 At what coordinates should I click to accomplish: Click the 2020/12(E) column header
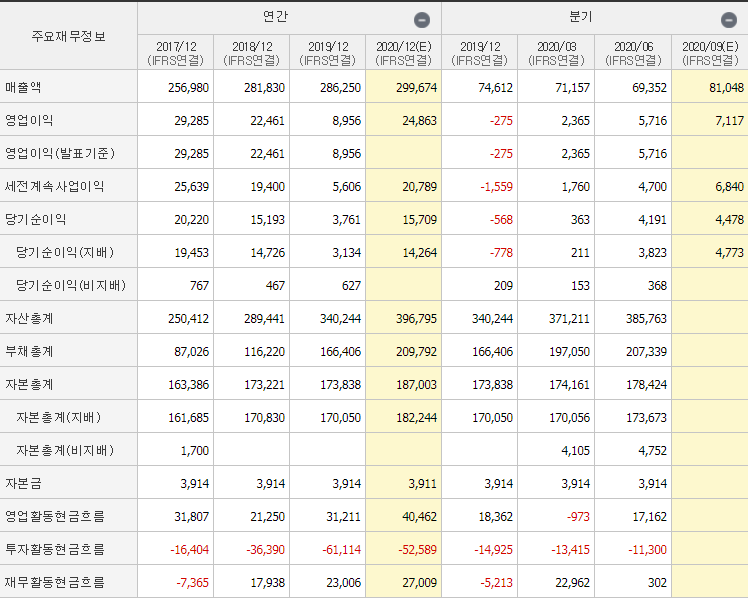click(x=404, y=52)
